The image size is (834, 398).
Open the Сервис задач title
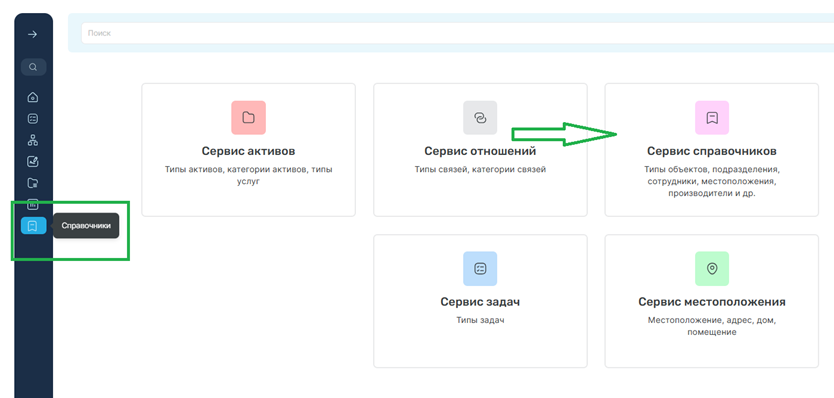coord(480,302)
